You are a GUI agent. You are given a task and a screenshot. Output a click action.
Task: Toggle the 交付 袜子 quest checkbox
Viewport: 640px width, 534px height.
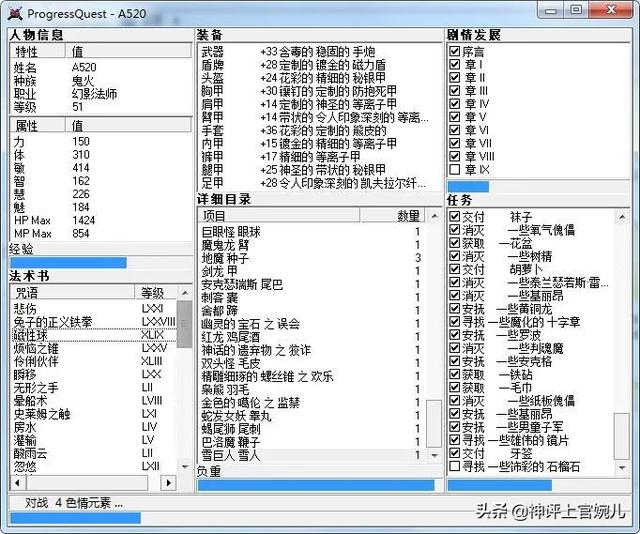pyautogui.click(x=454, y=216)
